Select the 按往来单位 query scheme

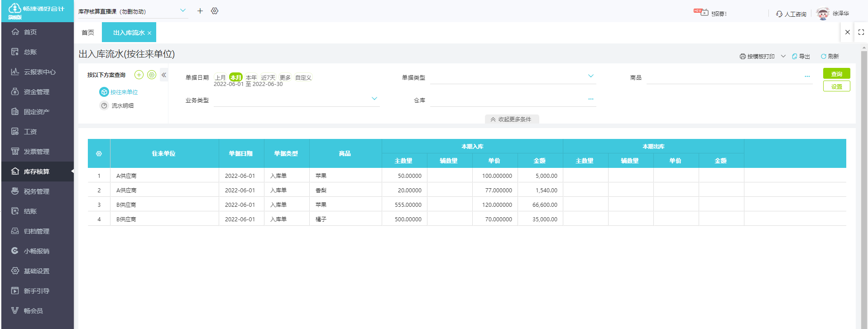(x=124, y=92)
